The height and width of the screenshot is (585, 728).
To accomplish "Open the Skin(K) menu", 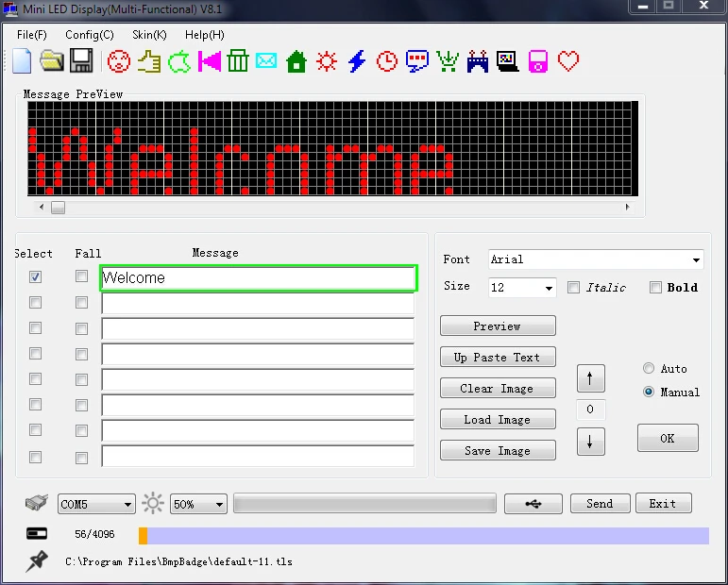I will tap(149, 35).
